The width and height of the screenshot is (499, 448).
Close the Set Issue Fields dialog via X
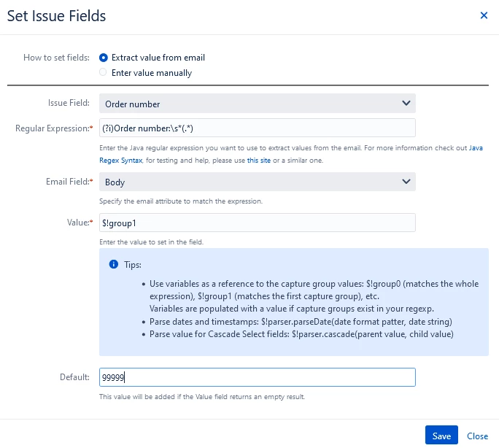click(484, 15)
